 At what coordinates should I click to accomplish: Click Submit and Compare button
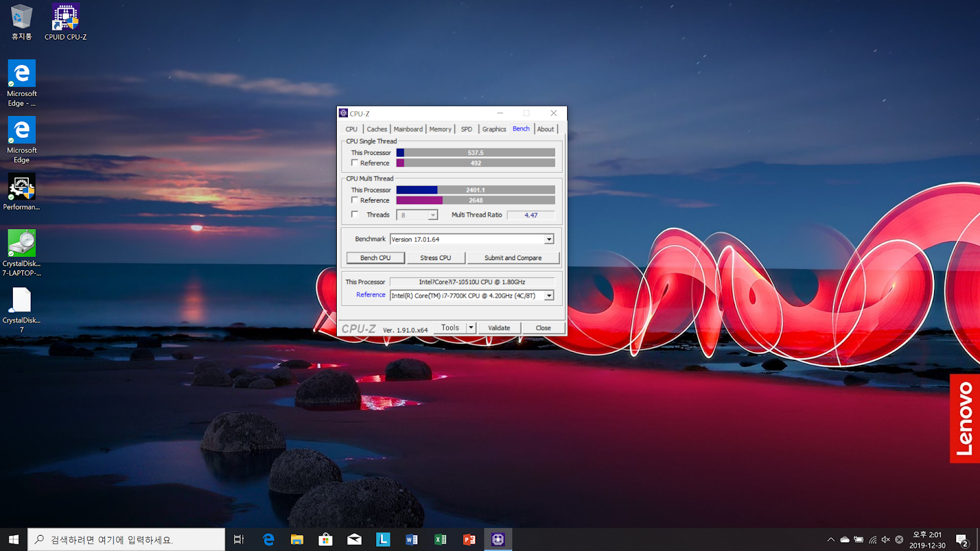(513, 258)
